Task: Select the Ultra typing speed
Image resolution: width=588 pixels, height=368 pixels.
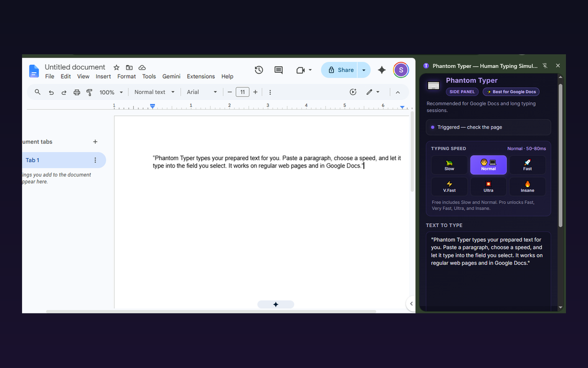Action: click(488, 187)
